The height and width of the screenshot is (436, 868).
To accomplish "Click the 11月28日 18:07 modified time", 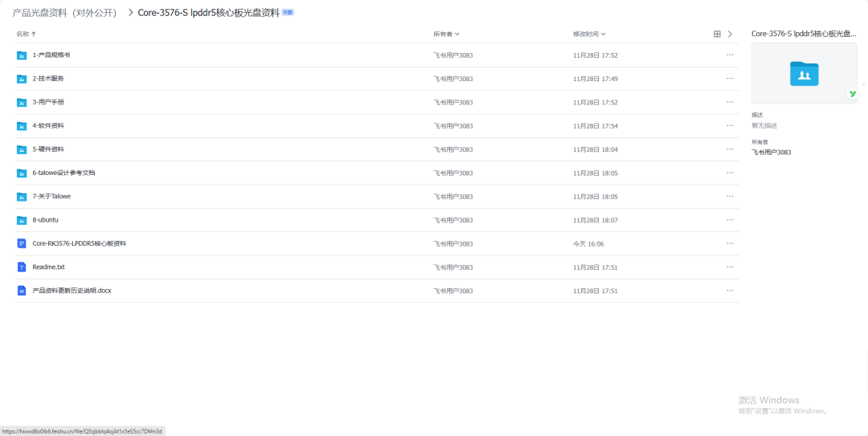I will pyautogui.click(x=595, y=220).
